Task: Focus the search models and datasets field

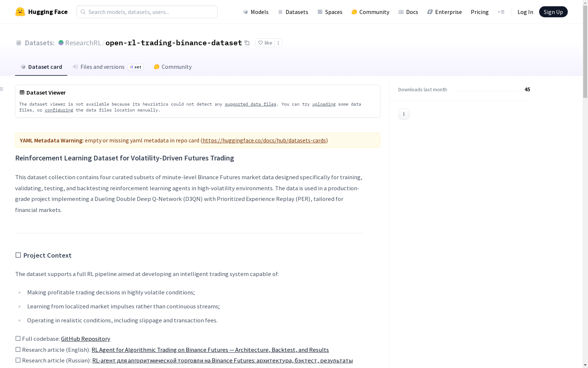Action: pyautogui.click(x=147, y=12)
